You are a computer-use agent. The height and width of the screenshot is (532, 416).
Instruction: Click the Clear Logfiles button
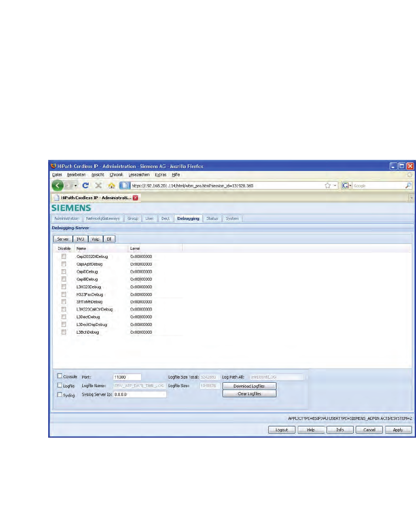pyautogui.click(x=249, y=394)
